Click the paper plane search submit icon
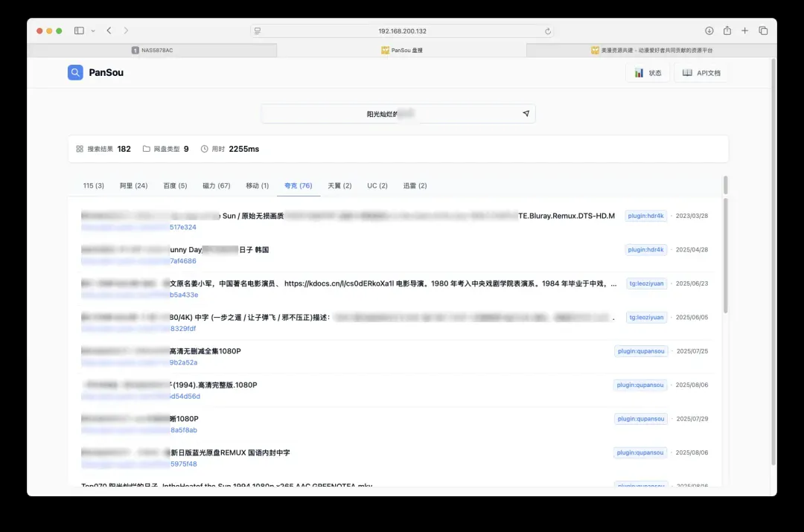Image resolution: width=804 pixels, height=532 pixels. [526, 114]
